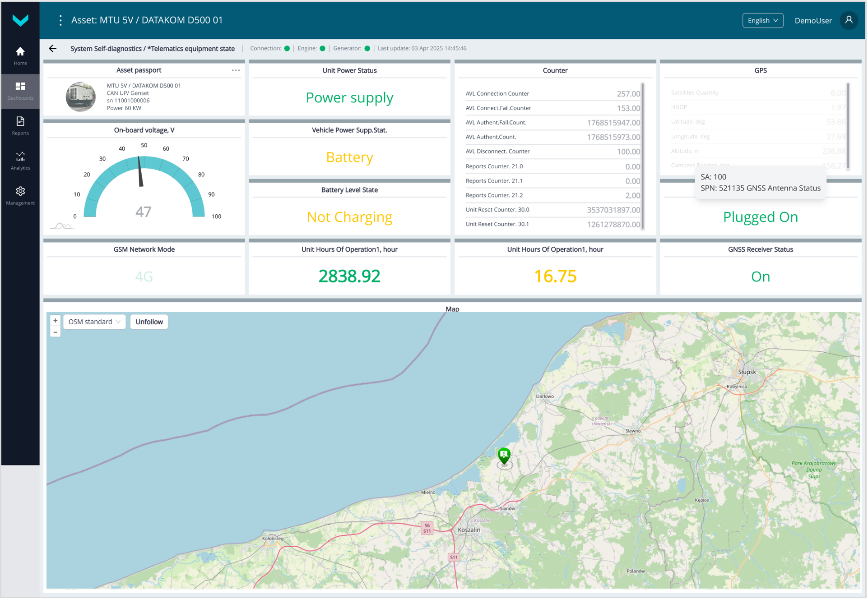Click the Counter panel scrollbar
The width and height of the screenshot is (868, 599).
643,156
